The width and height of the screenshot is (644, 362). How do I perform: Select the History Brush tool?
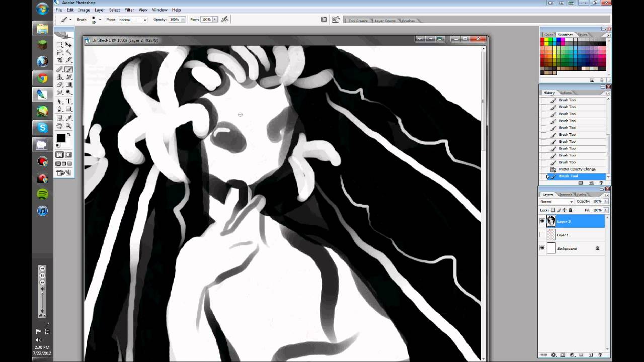click(68, 77)
